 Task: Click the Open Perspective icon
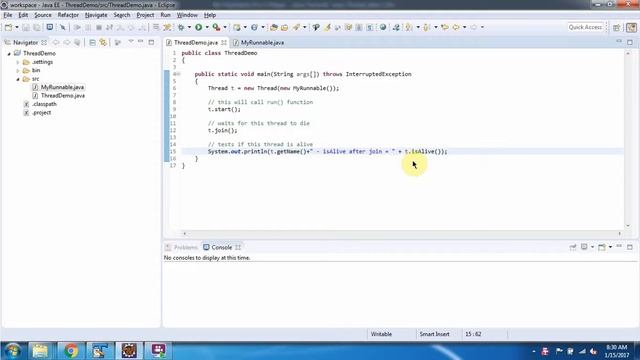(x=617, y=27)
